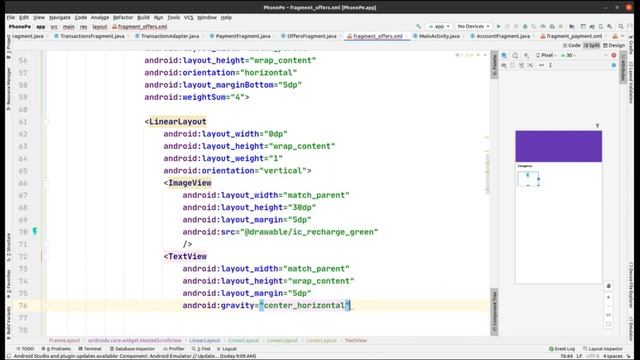This screenshot has width=640, height=360.
Task: Click NestedScrollView in the XML breadcrumb
Action: 135,340
